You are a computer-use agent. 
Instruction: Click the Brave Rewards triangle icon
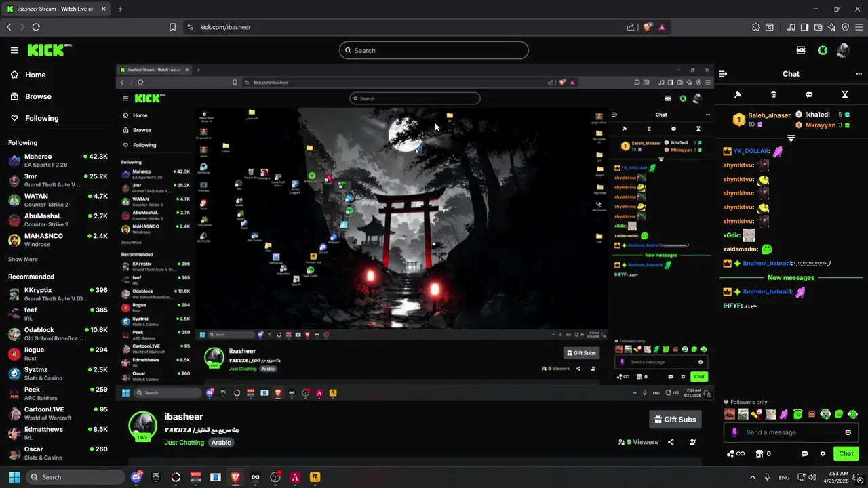click(662, 27)
